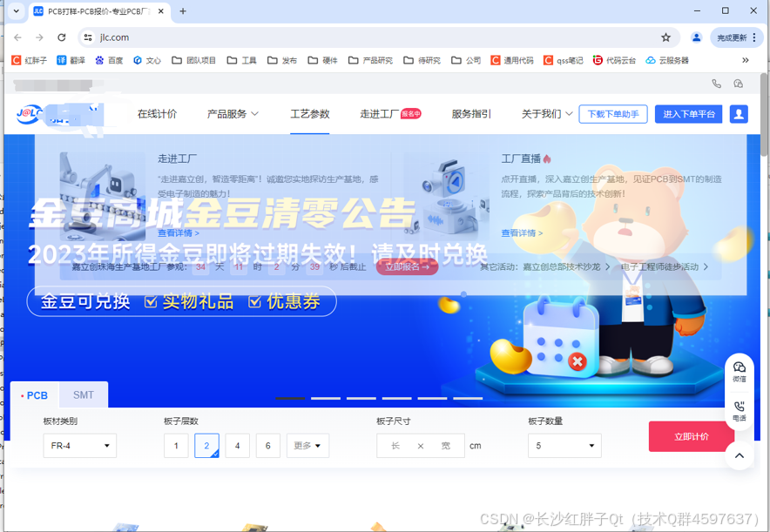Open the 产品研究 bookmark folder
The height and width of the screenshot is (532, 770).
[x=370, y=60]
